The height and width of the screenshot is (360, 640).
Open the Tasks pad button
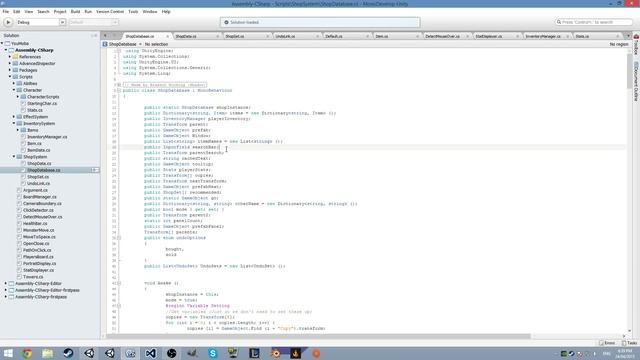point(630,343)
